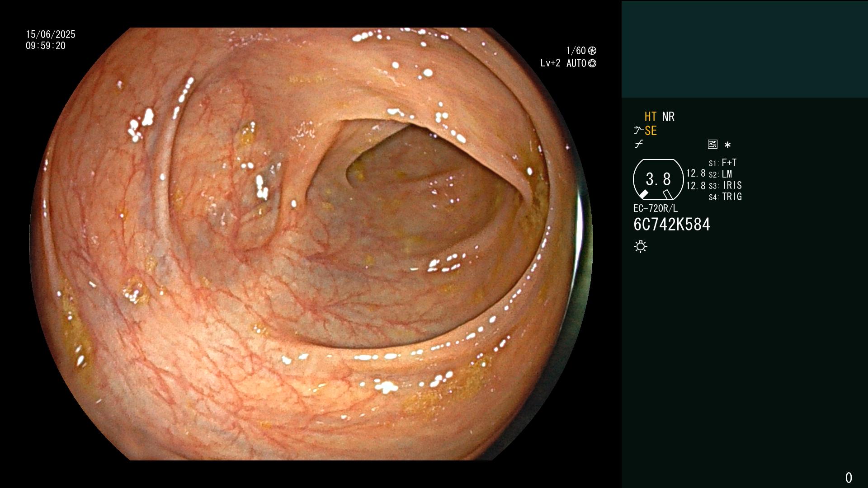Click the scope tip diagram showing 3.8
Image resolution: width=868 pixels, height=488 pixels.
point(658,179)
